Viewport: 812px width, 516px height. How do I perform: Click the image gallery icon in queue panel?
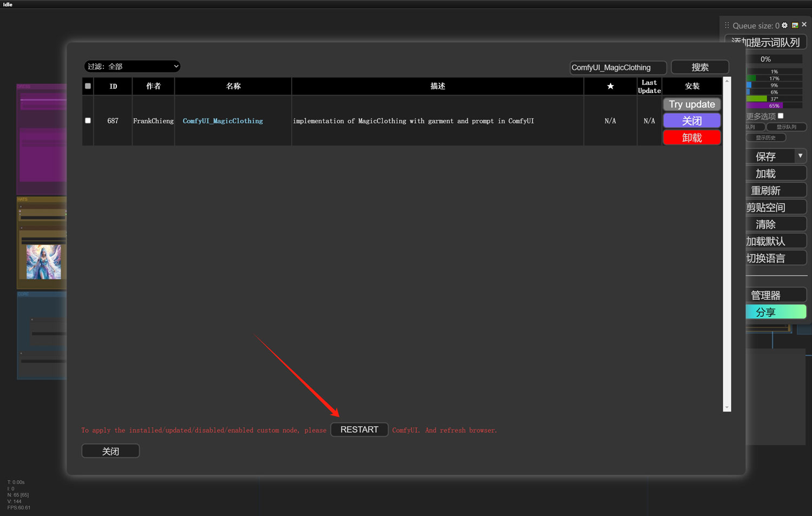[795, 25]
